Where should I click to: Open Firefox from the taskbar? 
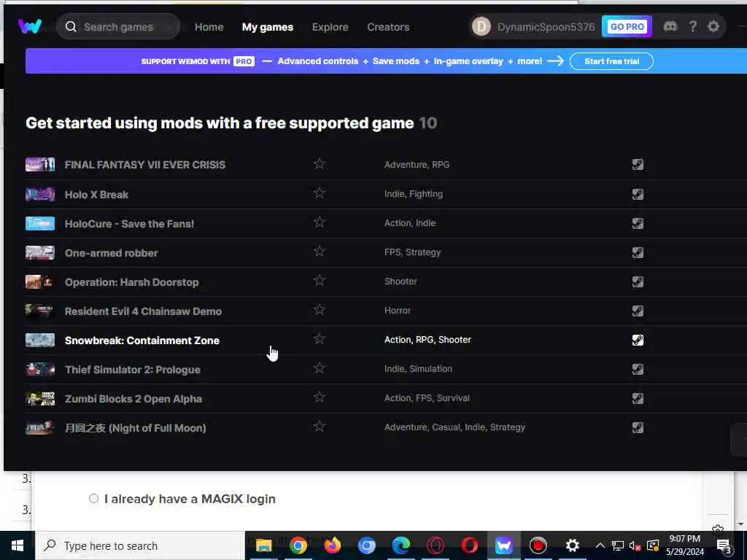[x=332, y=545]
